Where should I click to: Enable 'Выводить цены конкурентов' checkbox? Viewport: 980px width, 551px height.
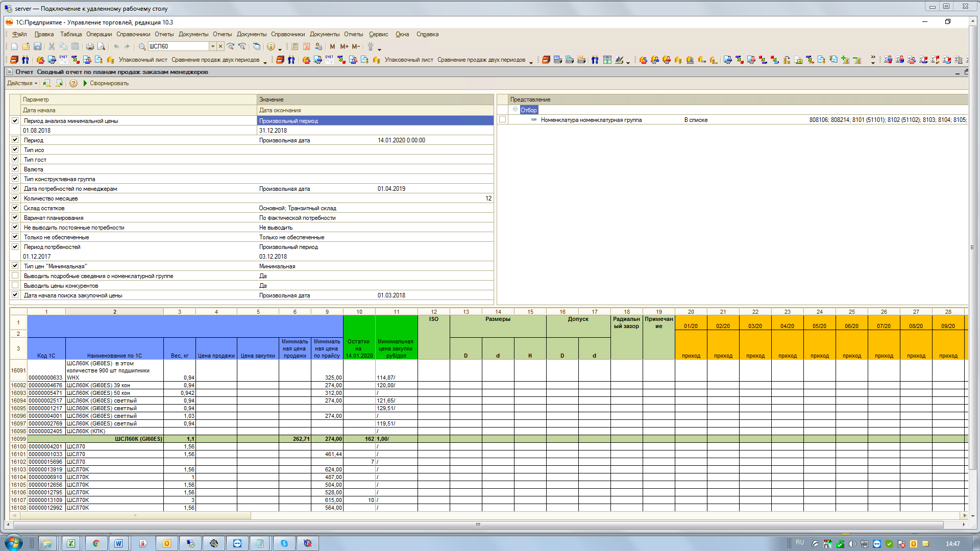click(15, 286)
